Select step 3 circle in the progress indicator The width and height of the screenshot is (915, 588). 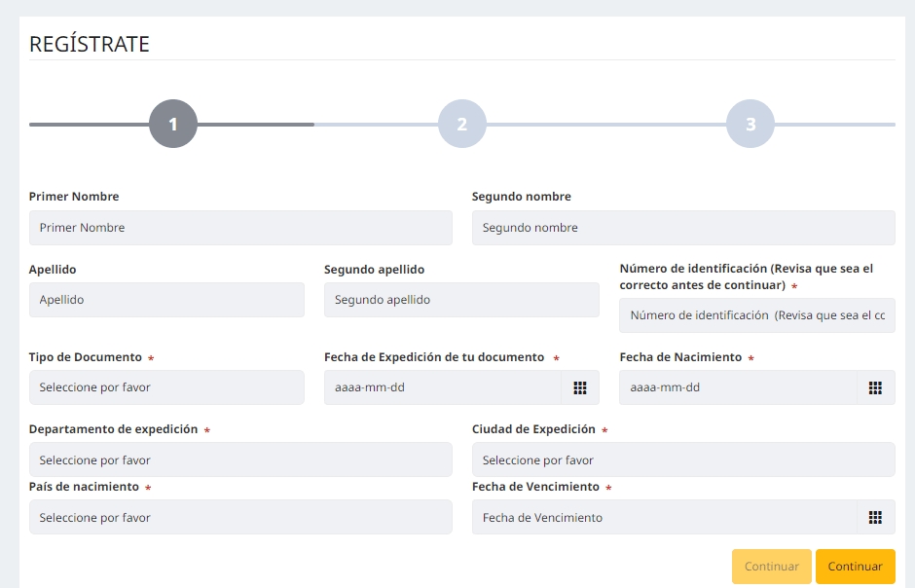click(750, 124)
